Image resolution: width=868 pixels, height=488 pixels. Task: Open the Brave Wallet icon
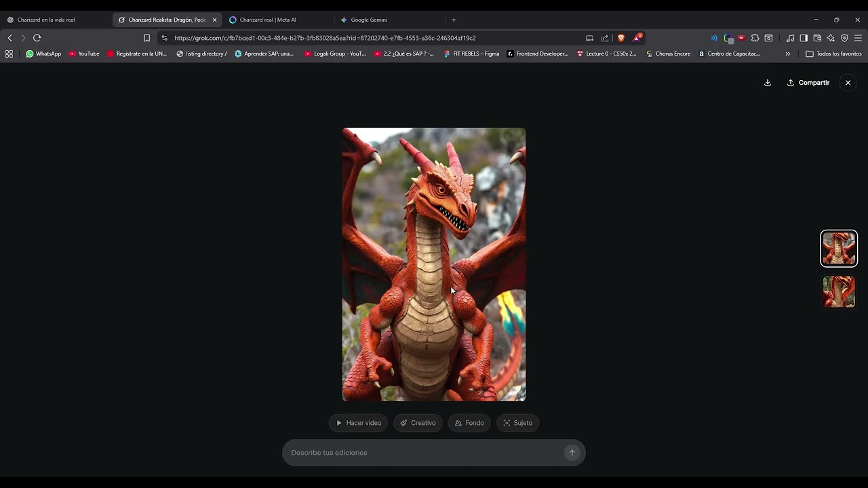tap(817, 38)
